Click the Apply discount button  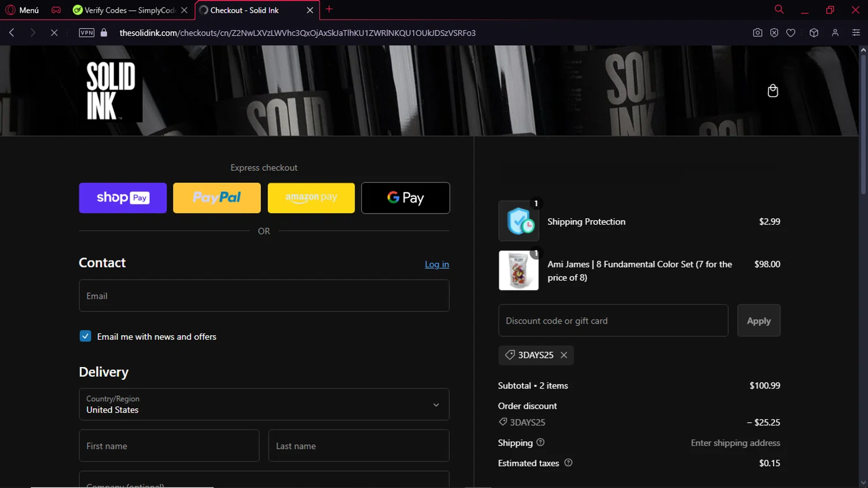click(759, 321)
